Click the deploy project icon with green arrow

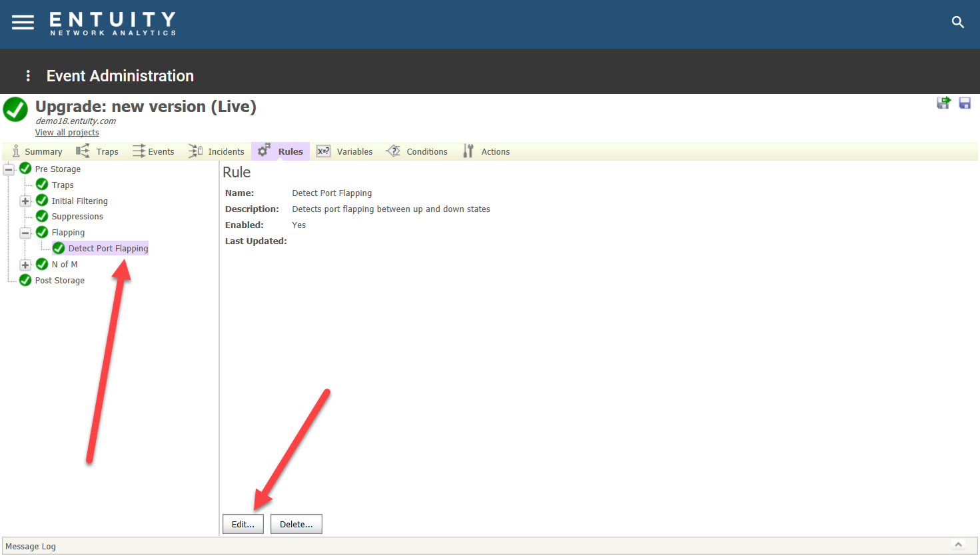click(x=943, y=103)
